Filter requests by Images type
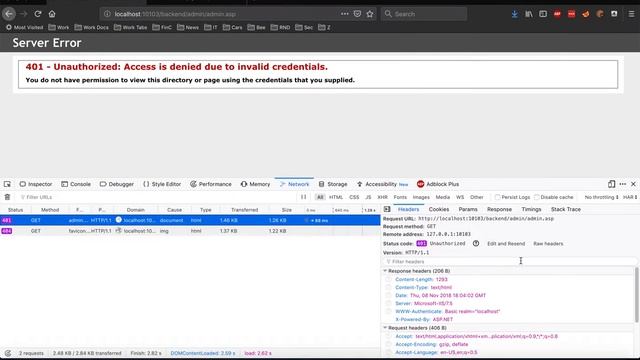Screen dimensions: 640x360 [421, 197]
